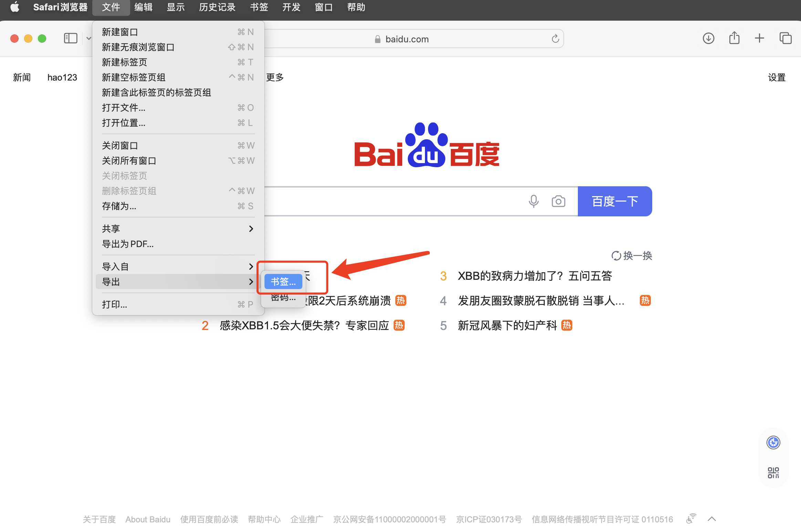Screen dimensions: 801x532
Task: Choose 导出为 PDF... menu item
Action: 178,244
